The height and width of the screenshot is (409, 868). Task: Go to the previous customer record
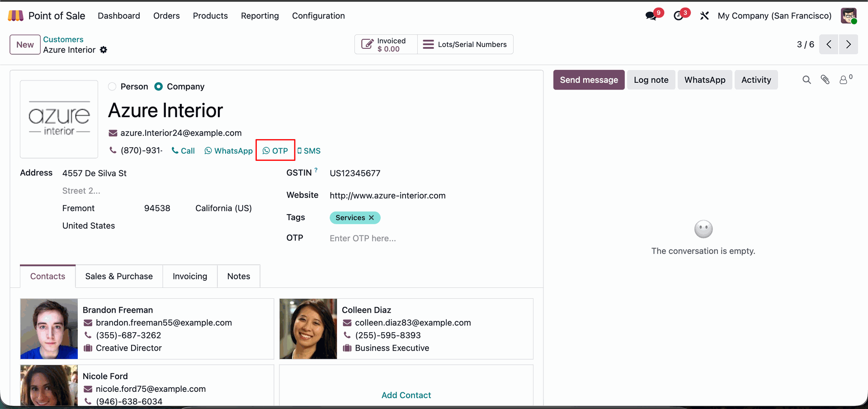pos(829,44)
